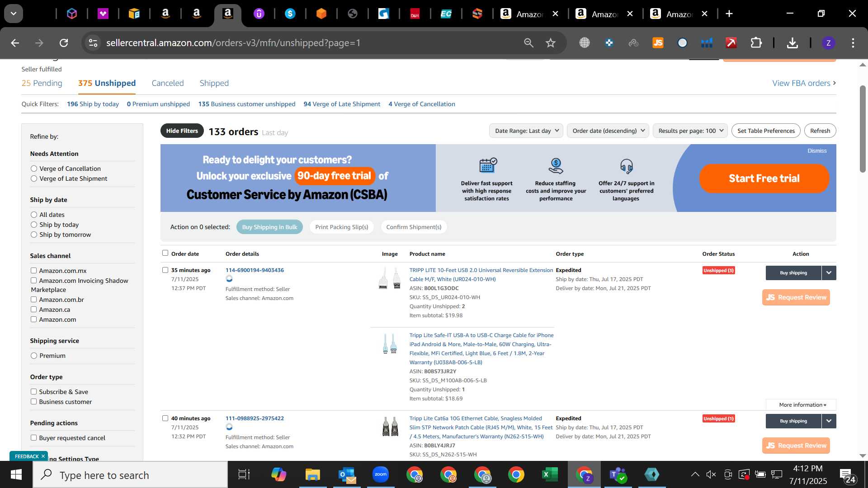Expand the tab search dropdown arrow

[x=14, y=14]
